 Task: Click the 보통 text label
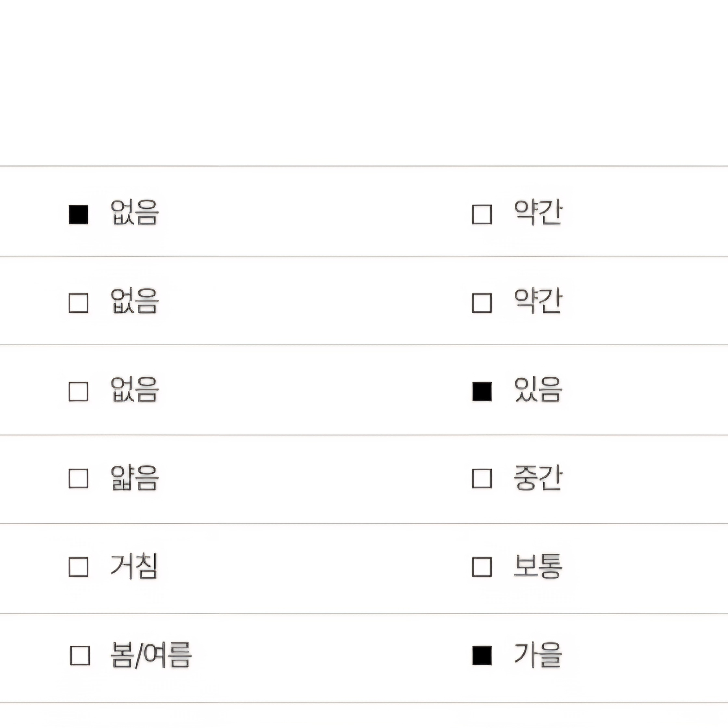tap(538, 566)
